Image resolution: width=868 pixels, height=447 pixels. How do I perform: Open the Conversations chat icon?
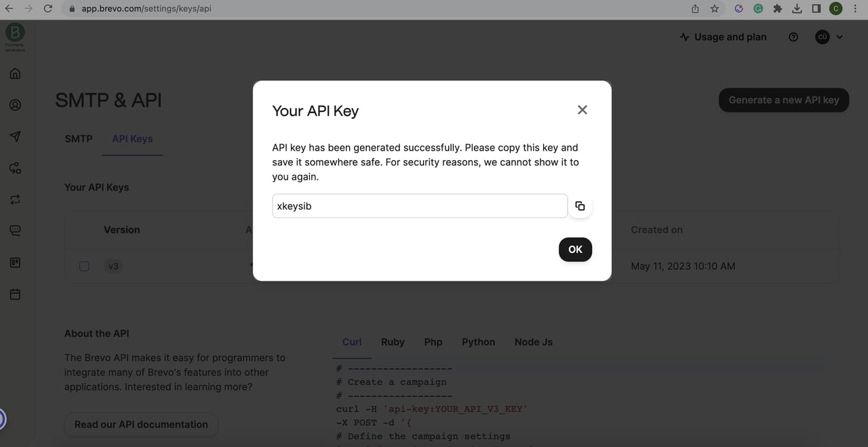point(15,230)
